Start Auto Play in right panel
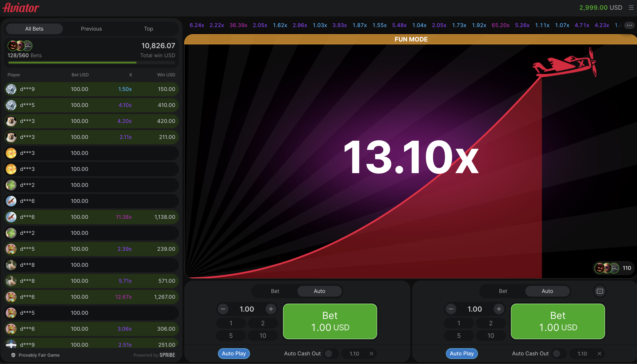The width and height of the screenshot is (637, 364). click(x=462, y=354)
